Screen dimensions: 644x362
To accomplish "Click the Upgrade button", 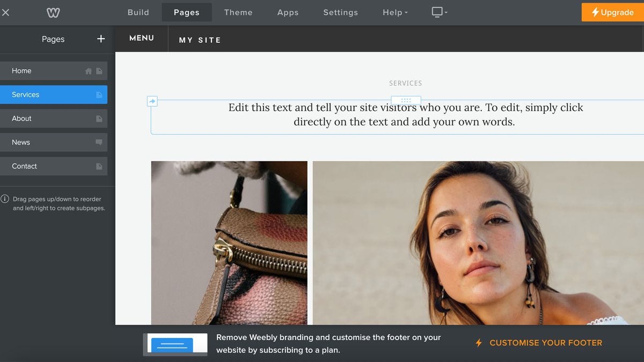I will [612, 12].
